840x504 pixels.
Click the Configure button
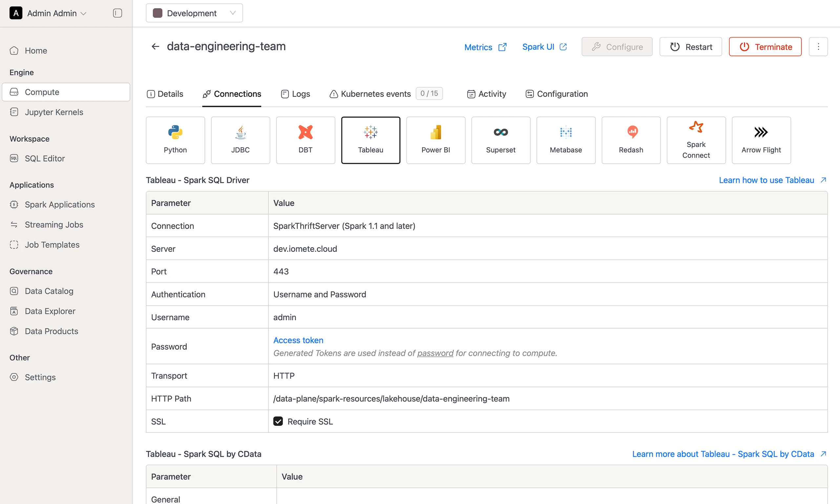pyautogui.click(x=617, y=47)
